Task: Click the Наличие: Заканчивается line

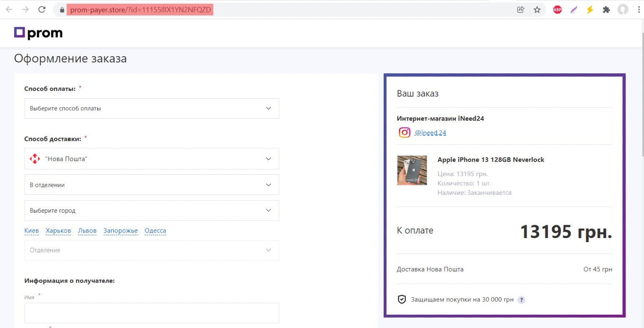Action: pos(474,193)
